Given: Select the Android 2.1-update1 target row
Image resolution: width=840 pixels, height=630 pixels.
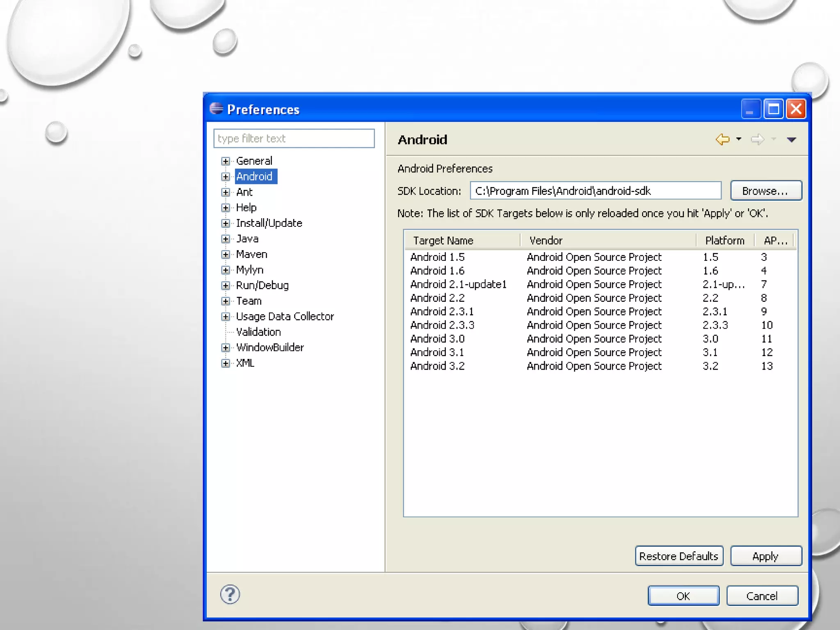Looking at the screenshot, I should (600, 284).
